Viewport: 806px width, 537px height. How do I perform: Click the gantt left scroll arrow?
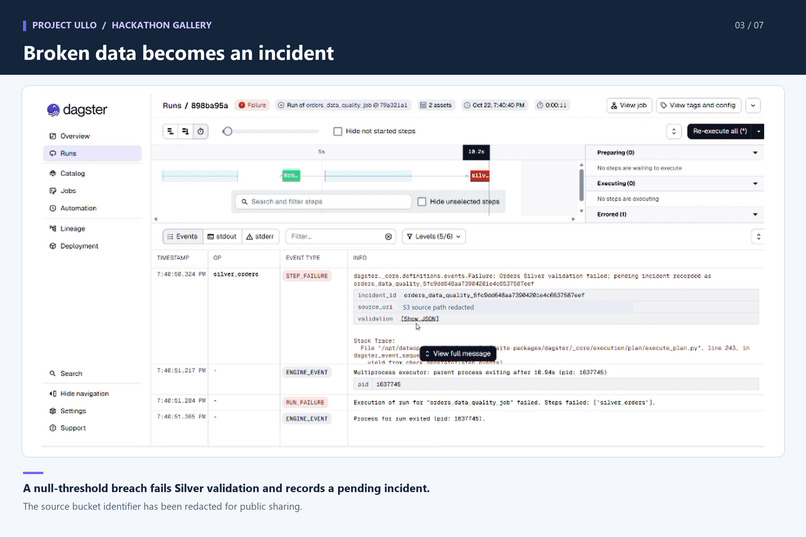tap(156, 219)
